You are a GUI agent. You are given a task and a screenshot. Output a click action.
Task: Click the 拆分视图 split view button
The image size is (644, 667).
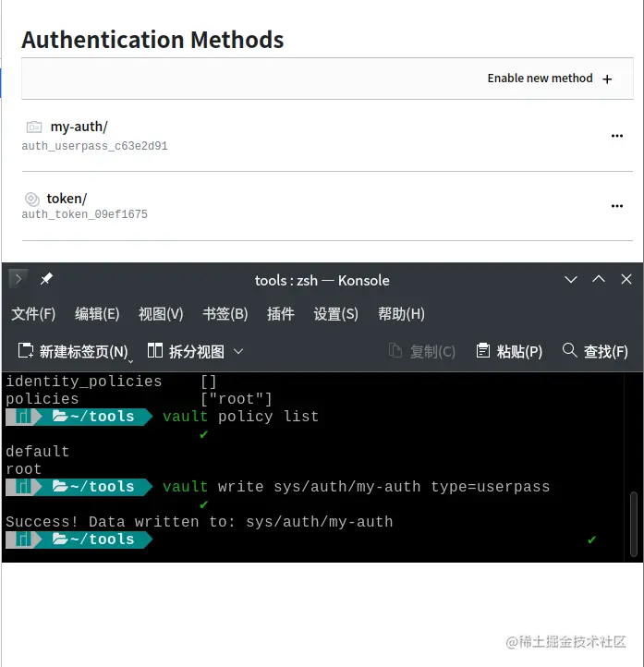[186, 352]
